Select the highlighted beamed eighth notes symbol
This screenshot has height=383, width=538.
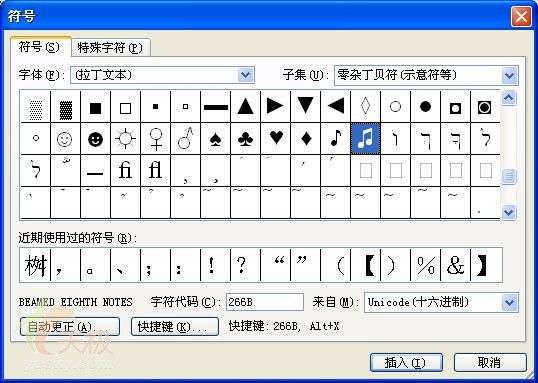[x=366, y=139]
